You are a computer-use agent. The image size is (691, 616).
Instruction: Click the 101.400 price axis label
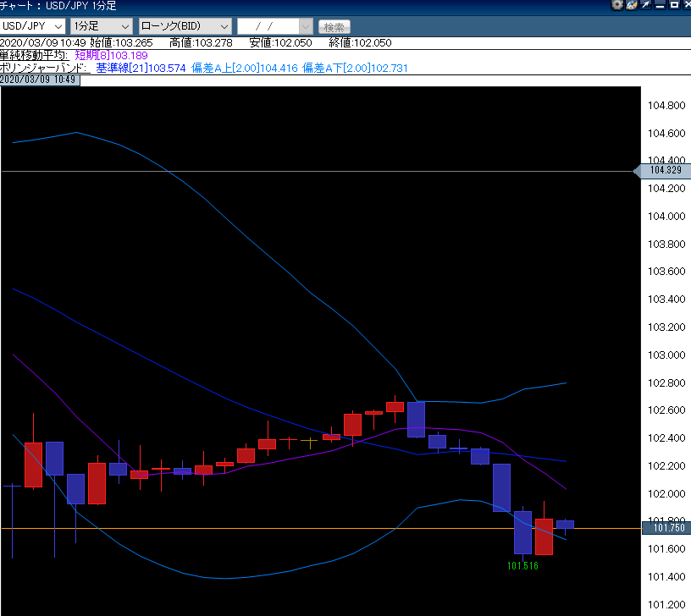tap(666, 576)
